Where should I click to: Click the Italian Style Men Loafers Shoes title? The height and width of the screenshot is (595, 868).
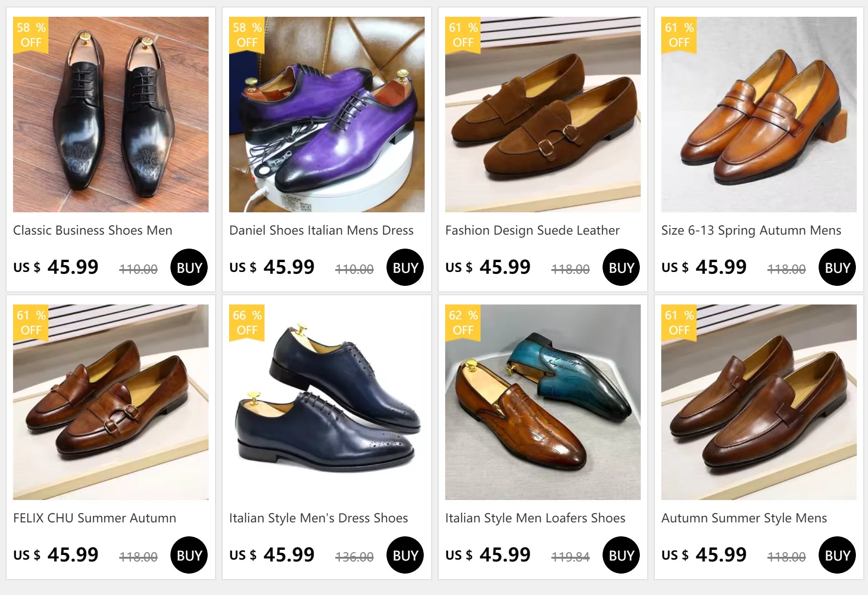click(x=535, y=518)
